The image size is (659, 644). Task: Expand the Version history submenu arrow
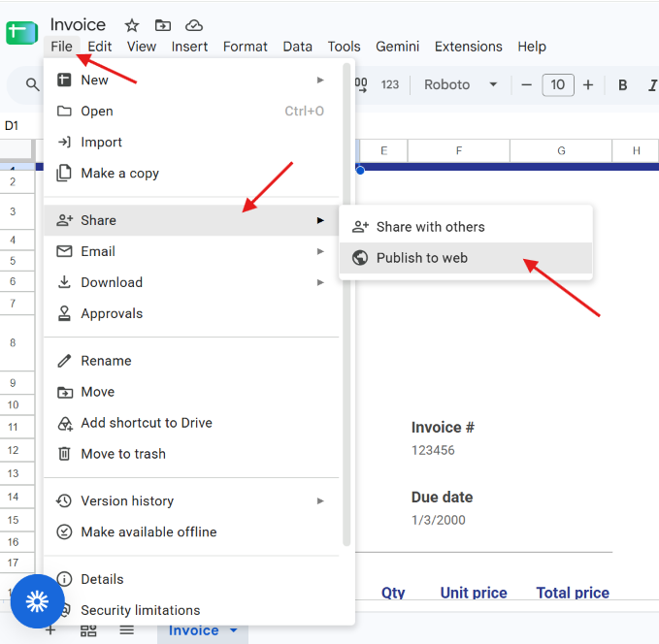coord(320,500)
